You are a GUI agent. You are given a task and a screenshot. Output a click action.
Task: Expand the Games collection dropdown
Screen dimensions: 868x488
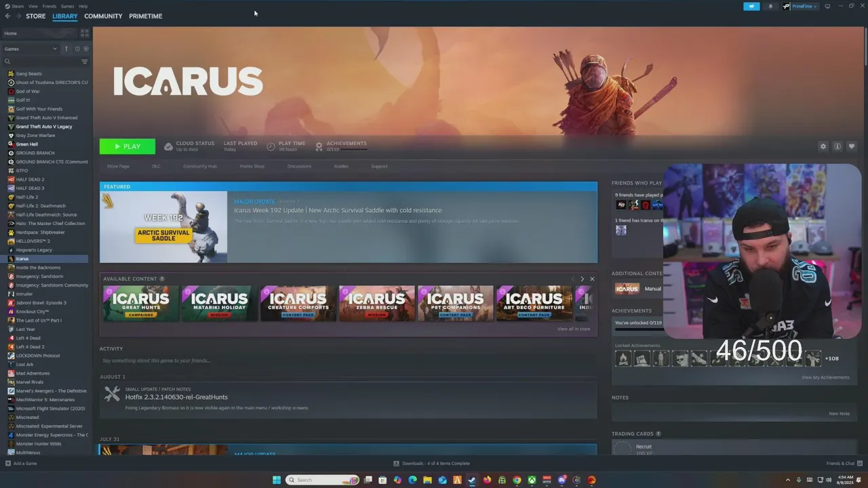pyautogui.click(x=31, y=49)
